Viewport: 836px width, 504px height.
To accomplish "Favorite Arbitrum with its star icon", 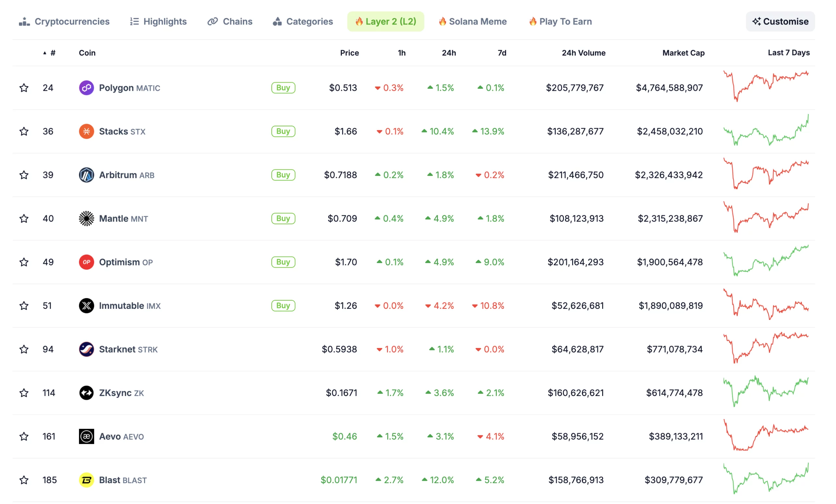I will 24,175.
